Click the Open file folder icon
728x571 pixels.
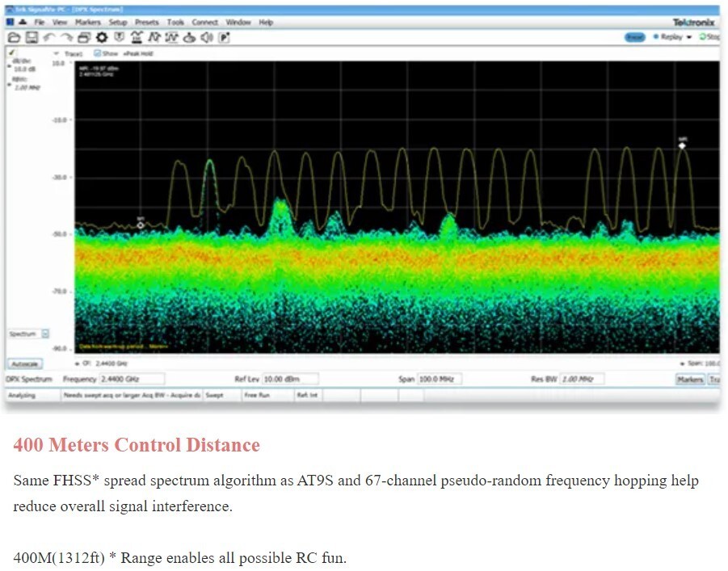pos(14,37)
